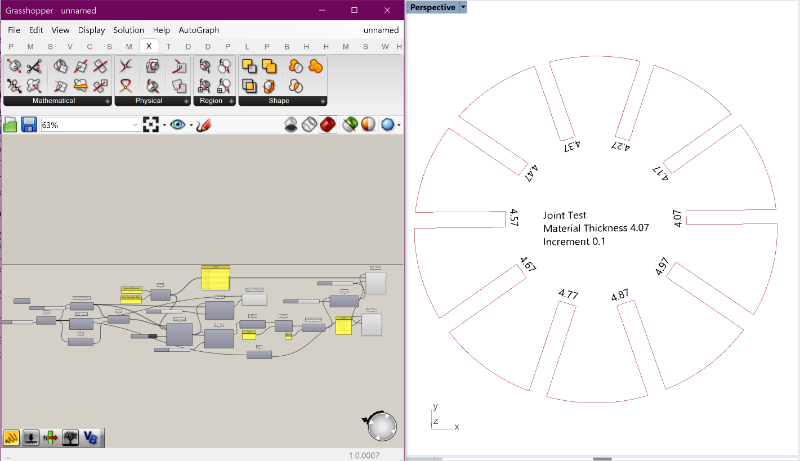
Task: Click the Zoom Extents icon on the canvas toolbar
Action: click(151, 124)
